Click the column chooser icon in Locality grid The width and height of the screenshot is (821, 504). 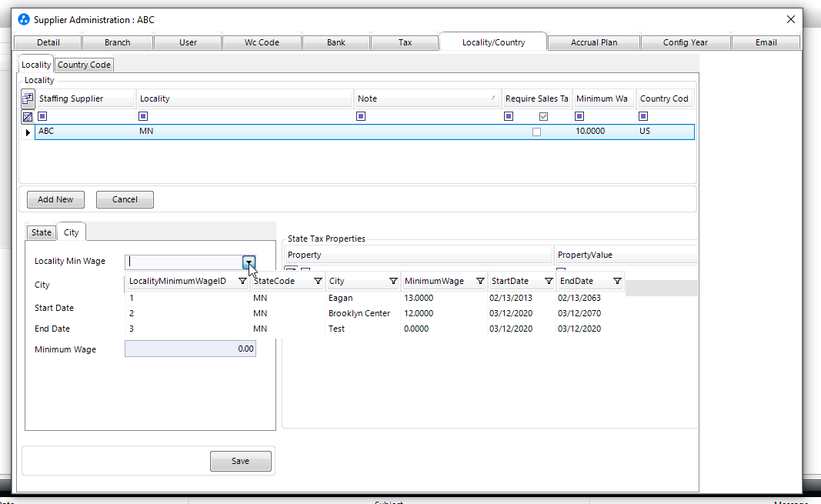(28, 98)
